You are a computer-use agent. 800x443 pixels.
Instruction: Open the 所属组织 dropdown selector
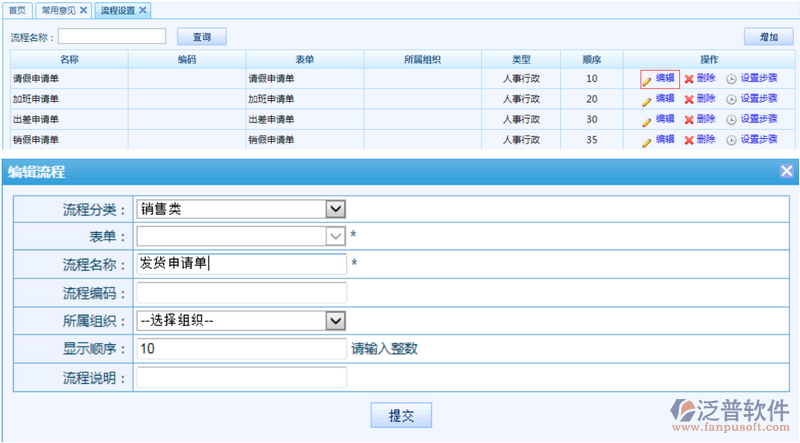pos(336,321)
